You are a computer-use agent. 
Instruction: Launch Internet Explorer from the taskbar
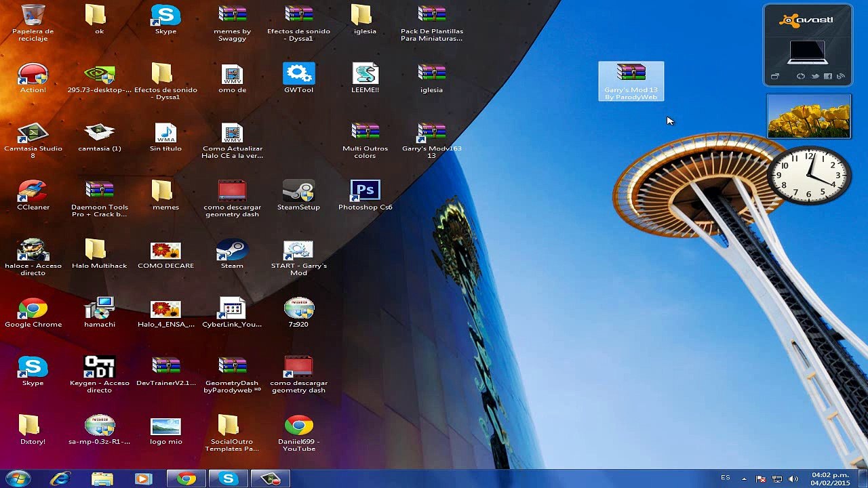click(60, 479)
